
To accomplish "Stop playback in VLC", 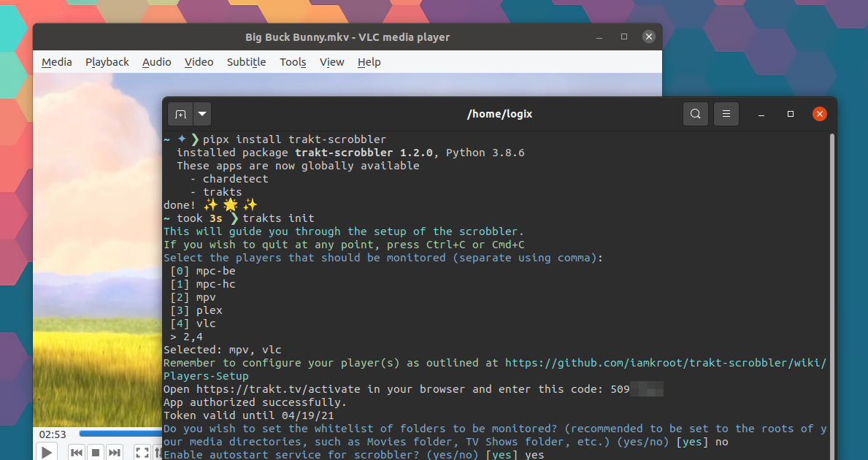I will (x=95, y=452).
